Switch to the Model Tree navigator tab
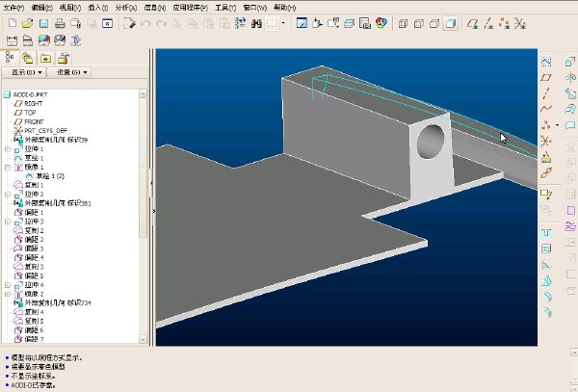This screenshot has width=578, height=392. pos(10,58)
